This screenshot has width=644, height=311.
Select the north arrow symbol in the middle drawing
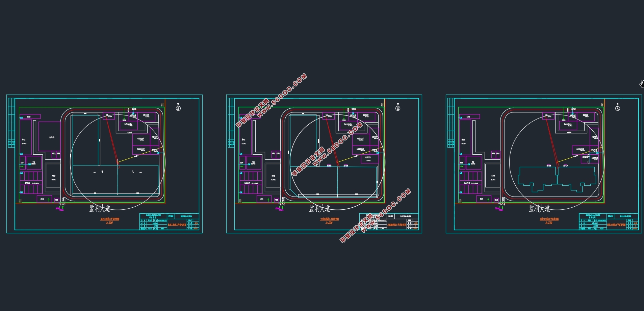pyautogui.click(x=398, y=107)
